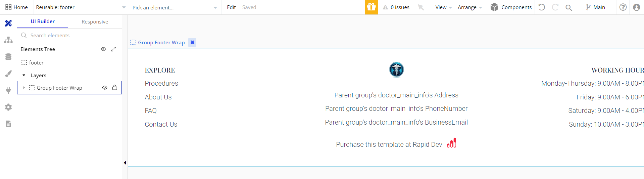Open the Styles brush icon in sidebar
Screen dimensions: 644x179
[x=8, y=74]
